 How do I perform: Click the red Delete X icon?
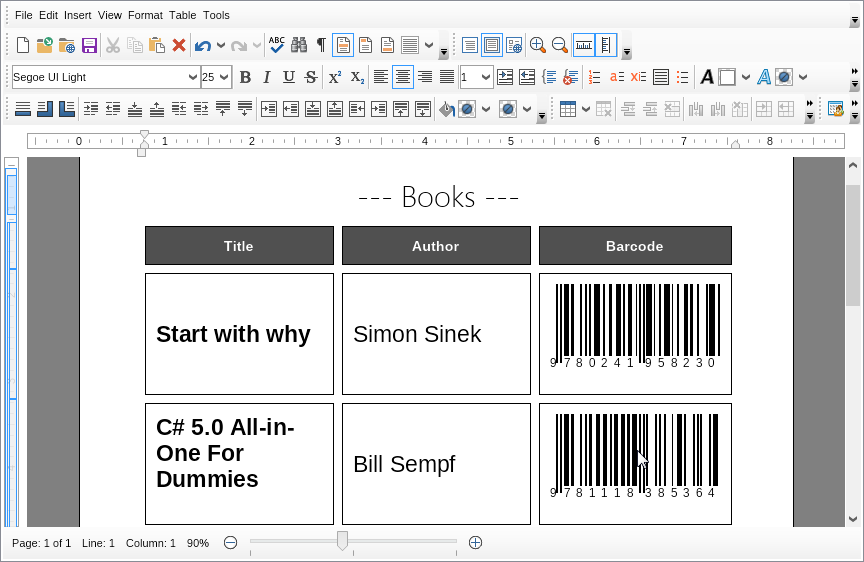(x=179, y=45)
